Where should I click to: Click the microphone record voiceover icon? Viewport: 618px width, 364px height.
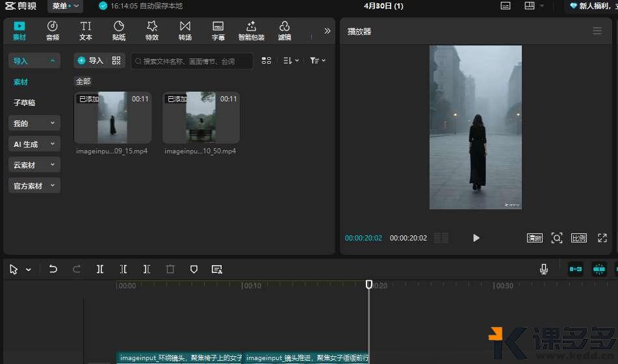coord(544,269)
